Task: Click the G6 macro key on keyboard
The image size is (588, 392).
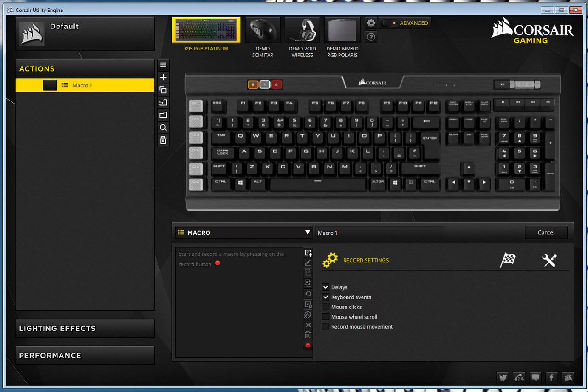Action: tap(196, 185)
